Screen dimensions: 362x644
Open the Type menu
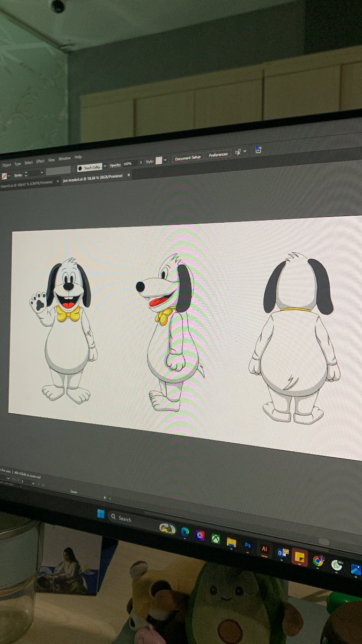(x=18, y=164)
